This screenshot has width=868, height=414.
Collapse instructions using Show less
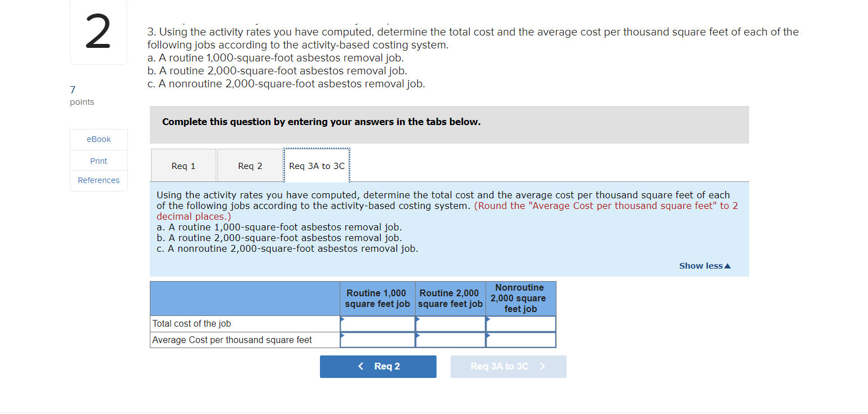point(700,265)
